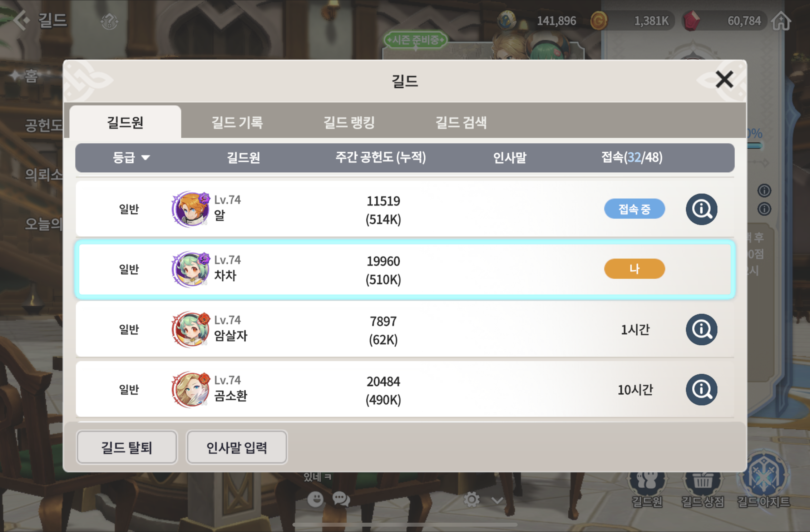Screen dimensions: 810x532
Task: Open chat settings gear icon
Action: (471, 499)
